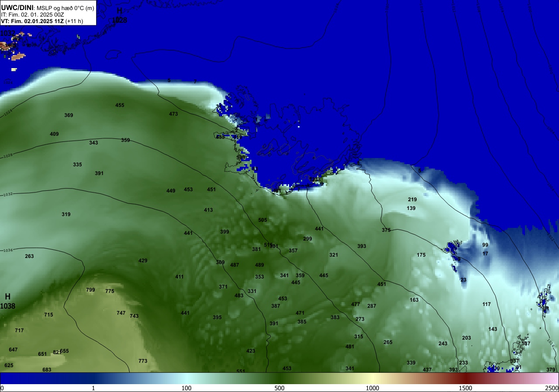Click the map value "139"

tap(411, 208)
